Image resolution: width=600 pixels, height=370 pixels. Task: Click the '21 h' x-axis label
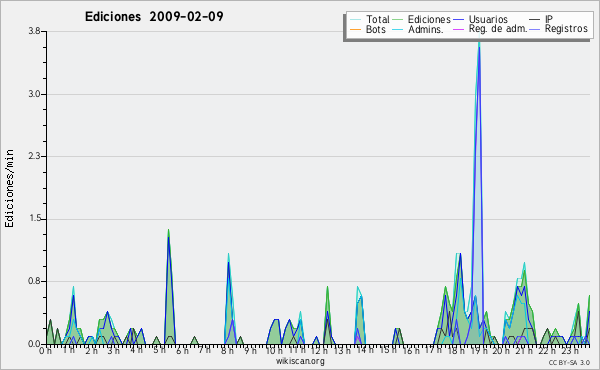(524, 350)
